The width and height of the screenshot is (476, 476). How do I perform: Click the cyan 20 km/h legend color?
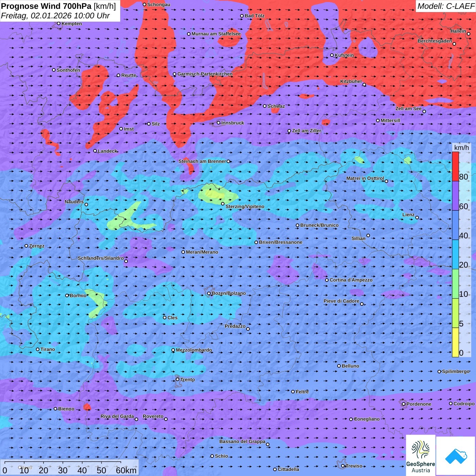pyautogui.click(x=455, y=255)
